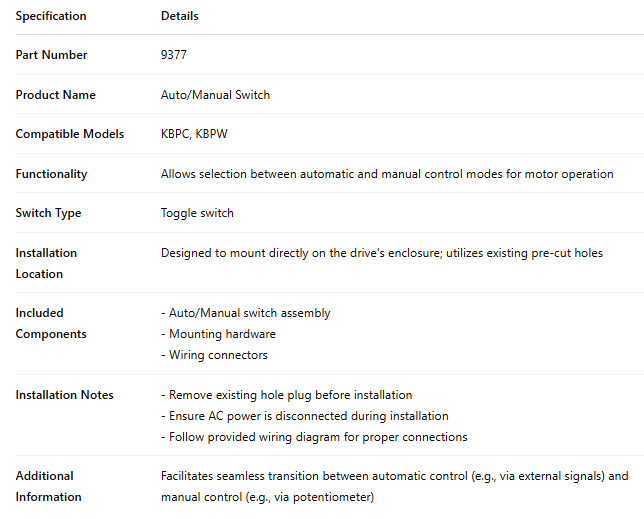Click the automatic and manual control modes description
Image resolution: width=644 pixels, height=519 pixels.
387,174
